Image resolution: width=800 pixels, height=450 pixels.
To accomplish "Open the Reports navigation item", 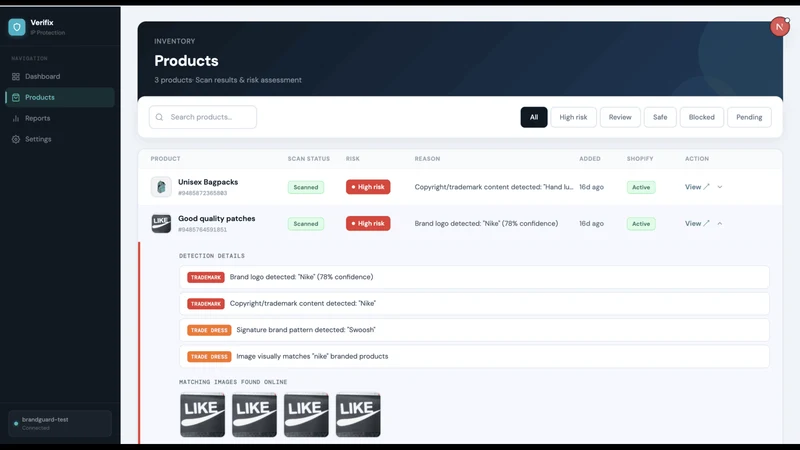I will click(x=60, y=118).
